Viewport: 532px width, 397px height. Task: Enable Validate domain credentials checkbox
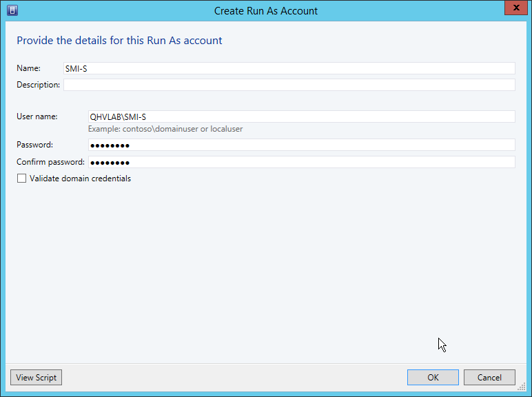tap(22, 179)
